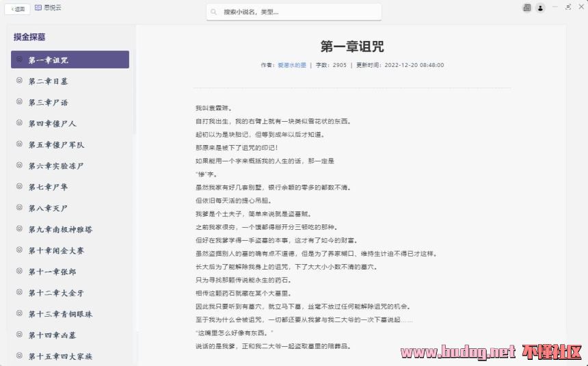This screenshot has height=366, width=588.
Task: Click the line 我叫袁霖琳。
Action: click(214, 108)
